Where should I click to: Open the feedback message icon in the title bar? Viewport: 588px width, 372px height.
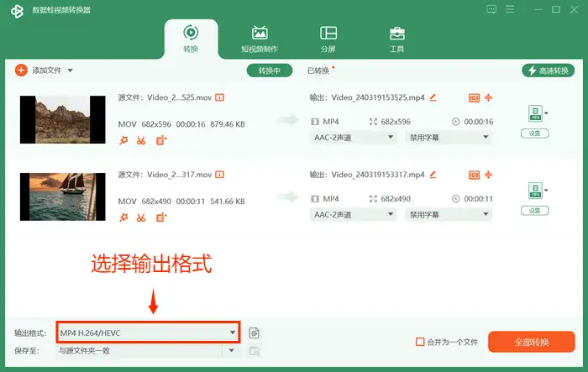491,9
